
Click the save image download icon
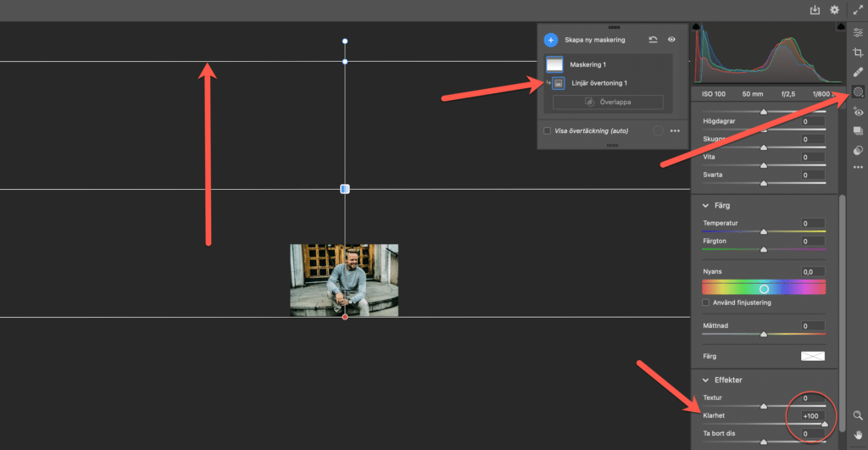pyautogui.click(x=815, y=10)
